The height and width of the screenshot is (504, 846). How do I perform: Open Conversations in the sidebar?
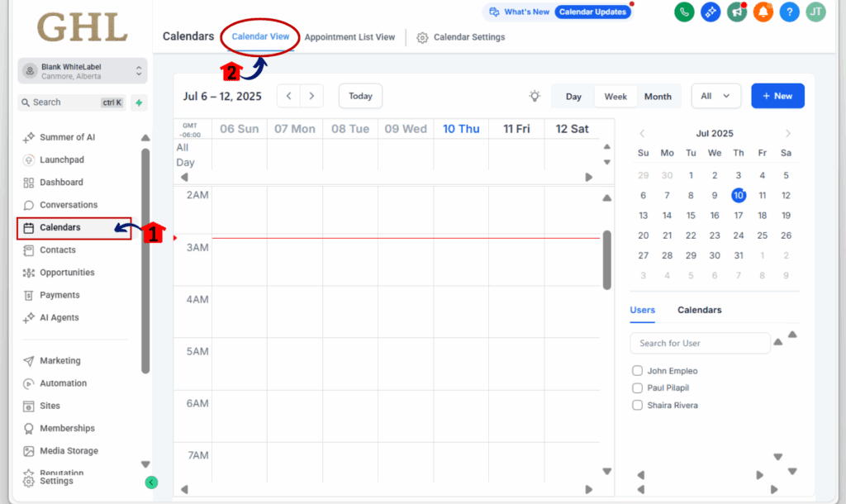point(69,205)
